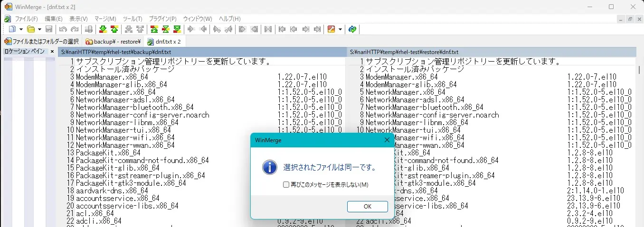Click Copy Left and Advance icon
Screen dimensions: 644x227
[228, 29]
